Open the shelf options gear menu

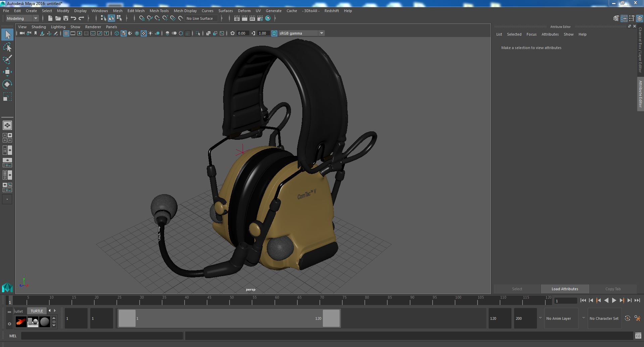point(9,324)
